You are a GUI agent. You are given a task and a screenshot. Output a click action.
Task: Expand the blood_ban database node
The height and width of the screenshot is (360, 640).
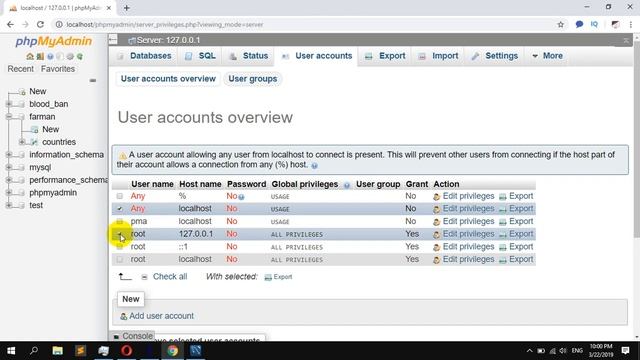tap(9, 104)
